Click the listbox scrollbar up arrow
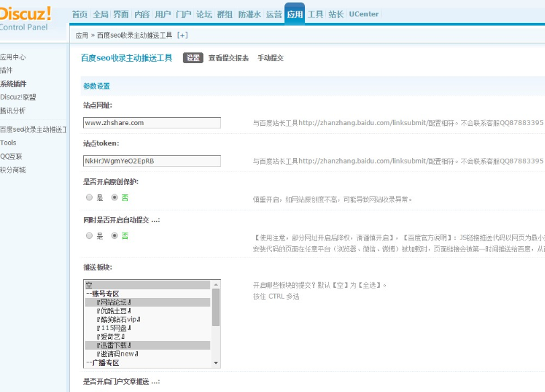Screen dimensions: 545x392 tap(216, 284)
